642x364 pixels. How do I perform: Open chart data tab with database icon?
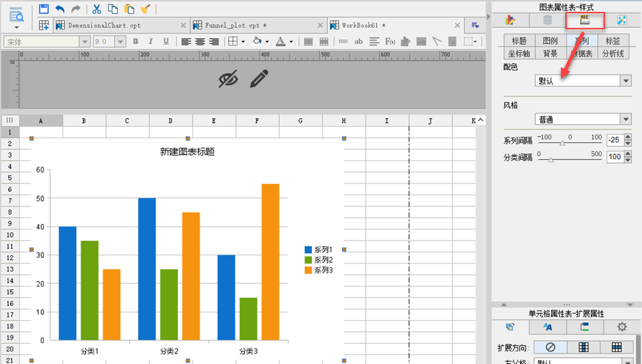pos(547,20)
